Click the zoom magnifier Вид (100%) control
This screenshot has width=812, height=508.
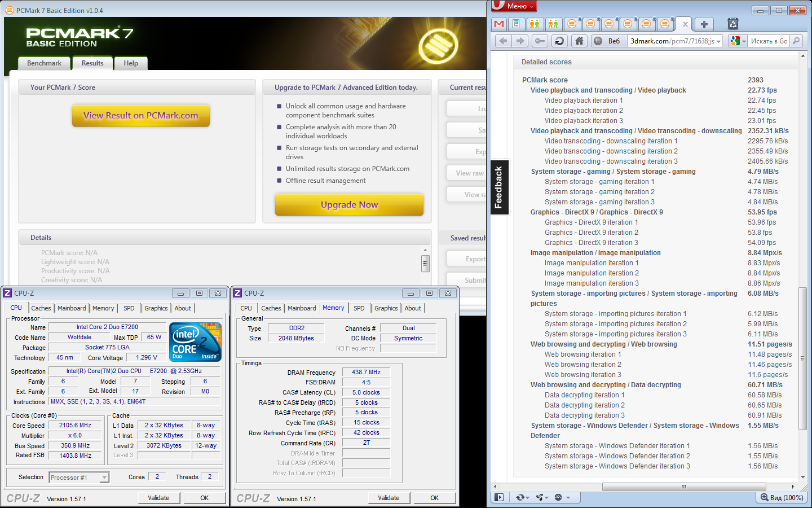tap(782, 497)
